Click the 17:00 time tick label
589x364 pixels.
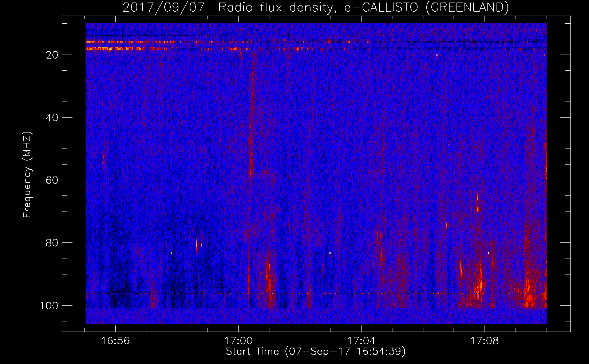pyautogui.click(x=238, y=341)
